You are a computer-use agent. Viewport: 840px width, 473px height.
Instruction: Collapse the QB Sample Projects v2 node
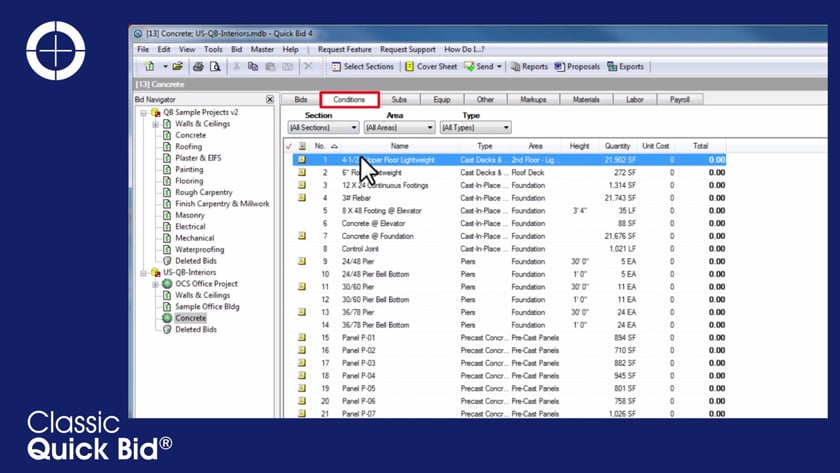[x=144, y=112]
